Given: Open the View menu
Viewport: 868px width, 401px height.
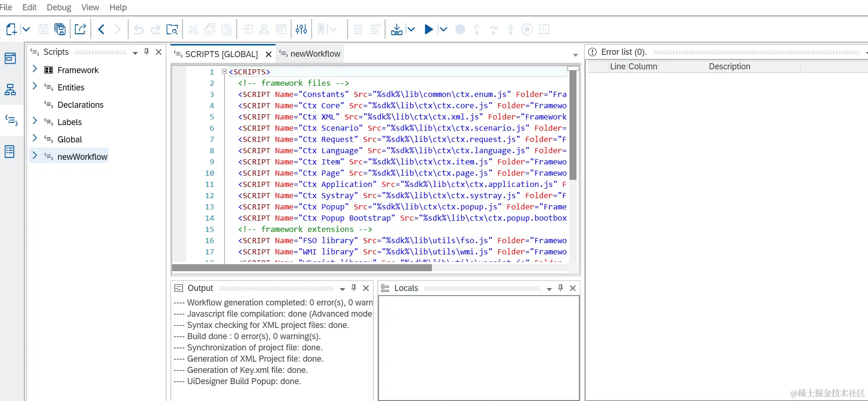Looking at the screenshot, I should pos(90,7).
